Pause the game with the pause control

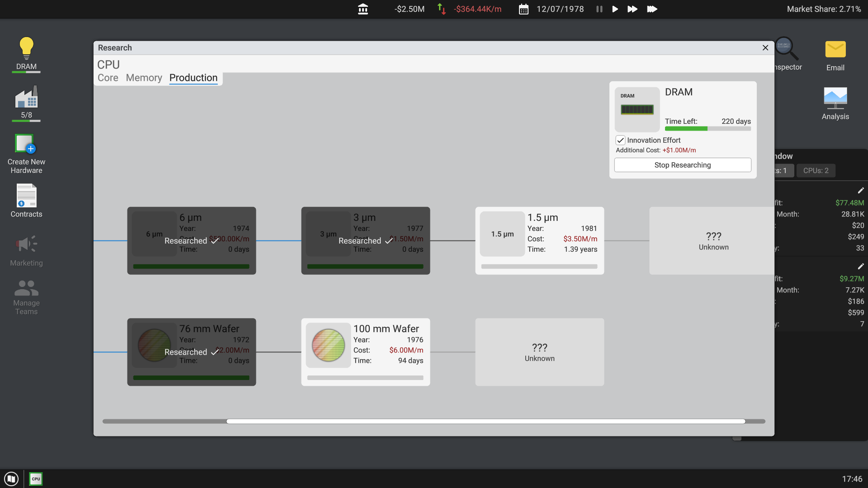coord(599,9)
